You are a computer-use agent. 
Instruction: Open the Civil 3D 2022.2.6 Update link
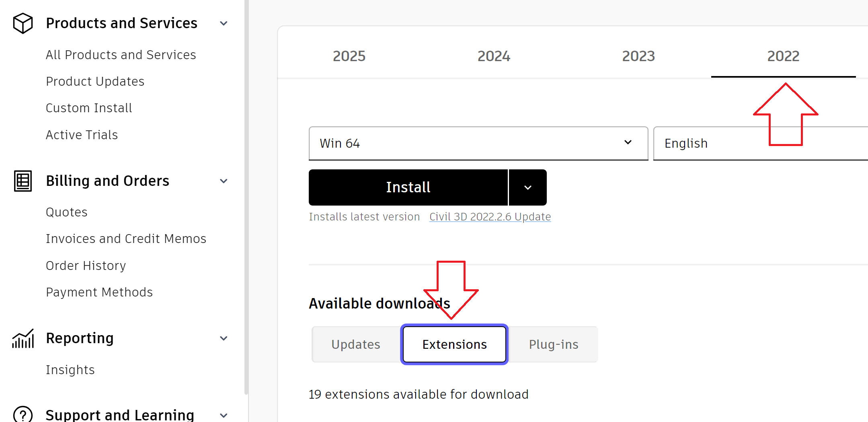click(490, 216)
